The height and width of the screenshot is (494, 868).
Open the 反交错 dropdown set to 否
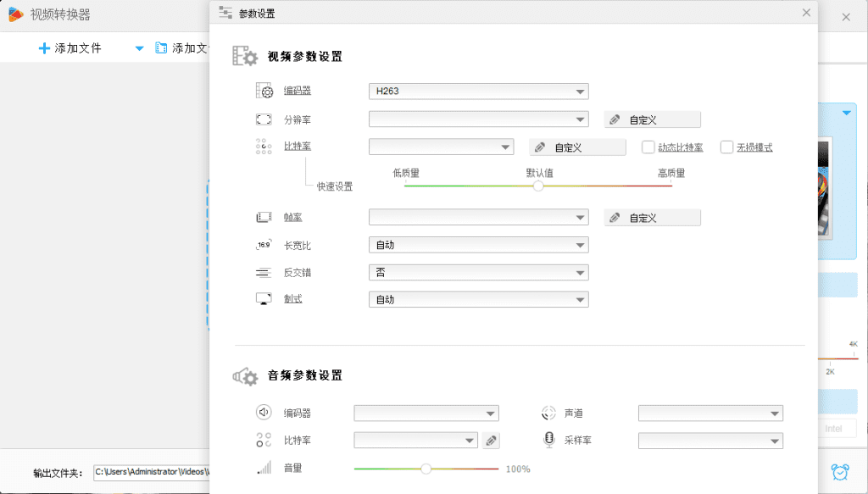[x=477, y=272]
